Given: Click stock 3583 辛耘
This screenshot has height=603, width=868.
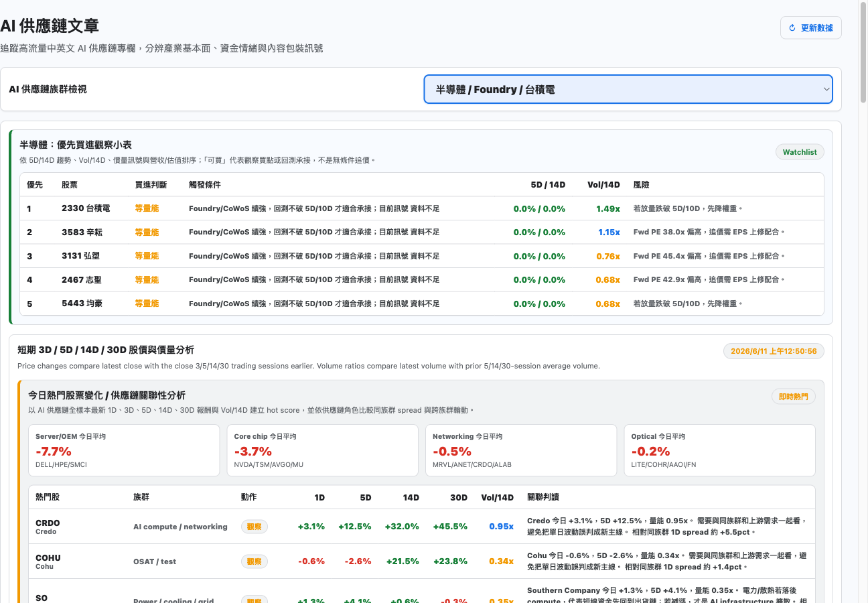Looking at the screenshot, I should tap(81, 232).
